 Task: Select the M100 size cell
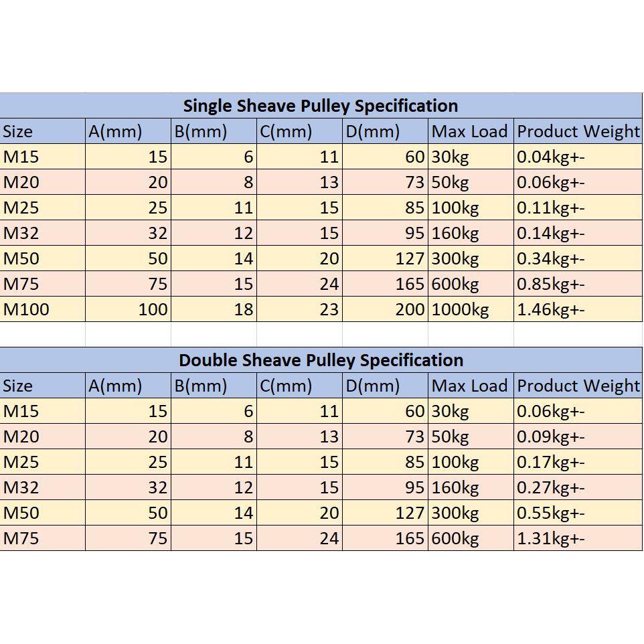click(43, 309)
